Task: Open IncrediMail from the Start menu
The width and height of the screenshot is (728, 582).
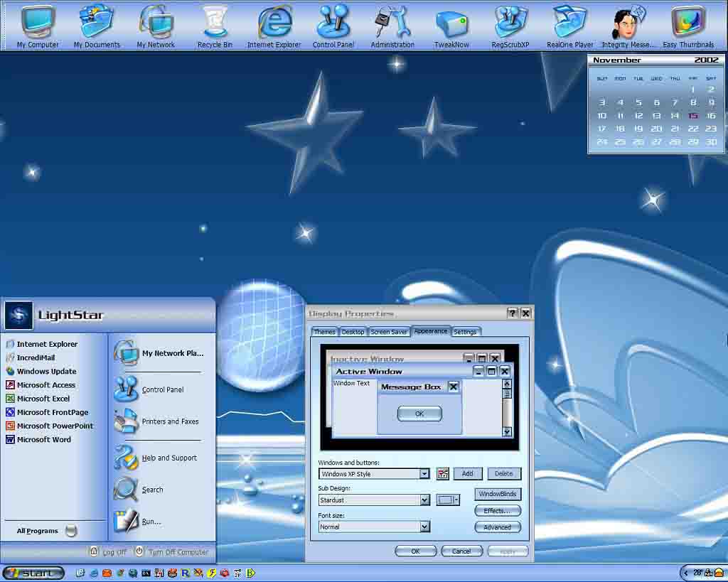Action: tap(30, 358)
